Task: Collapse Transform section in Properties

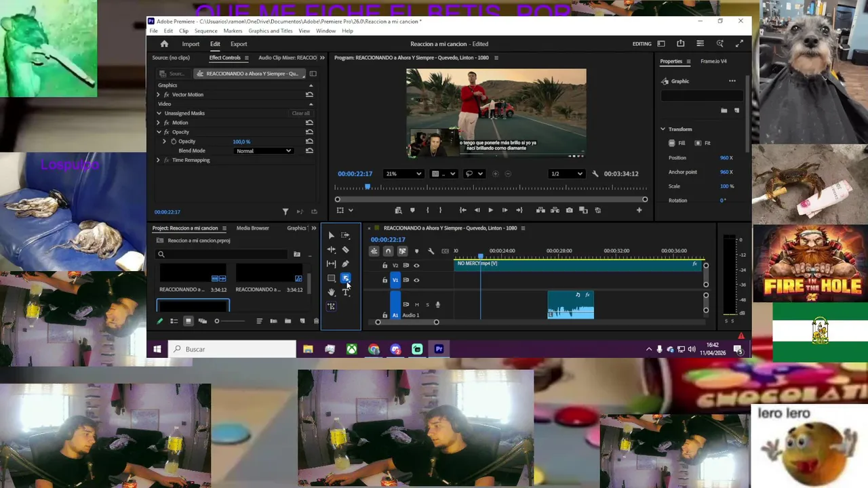Action: click(663, 129)
